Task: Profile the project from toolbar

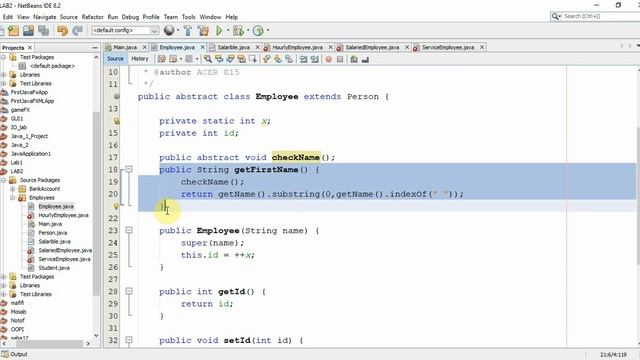Action: click(258, 31)
